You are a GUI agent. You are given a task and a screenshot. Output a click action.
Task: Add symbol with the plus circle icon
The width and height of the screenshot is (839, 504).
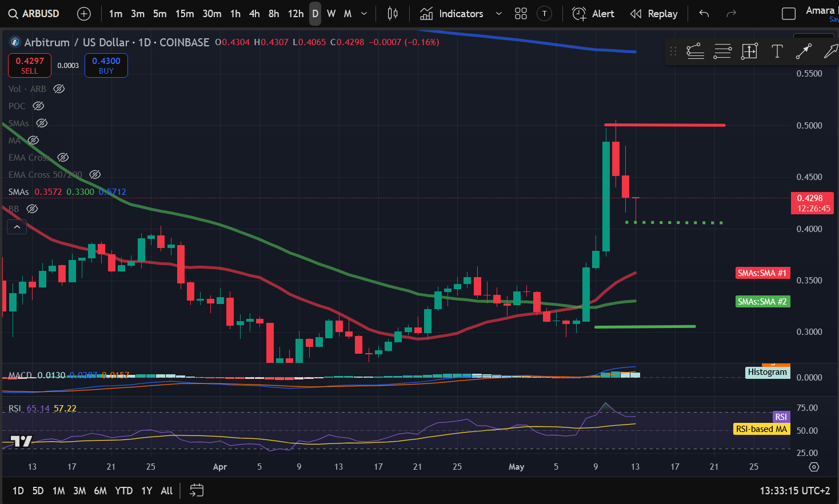[84, 14]
